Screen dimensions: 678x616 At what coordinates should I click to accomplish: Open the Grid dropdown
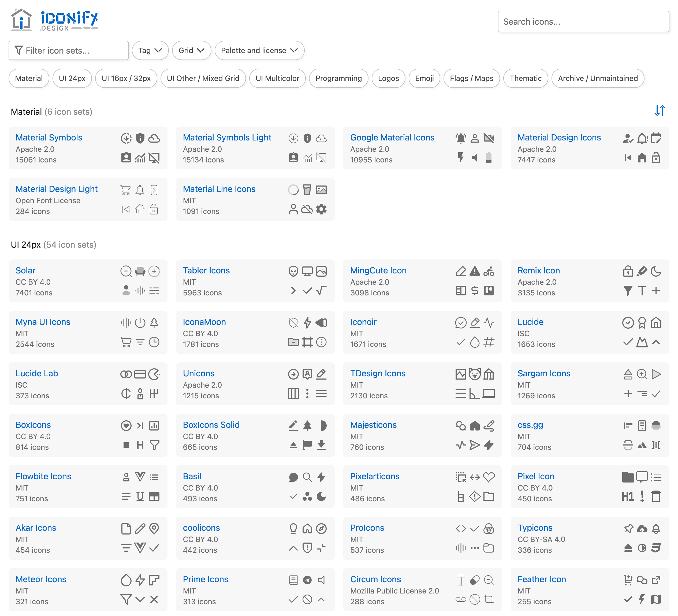pyautogui.click(x=191, y=50)
